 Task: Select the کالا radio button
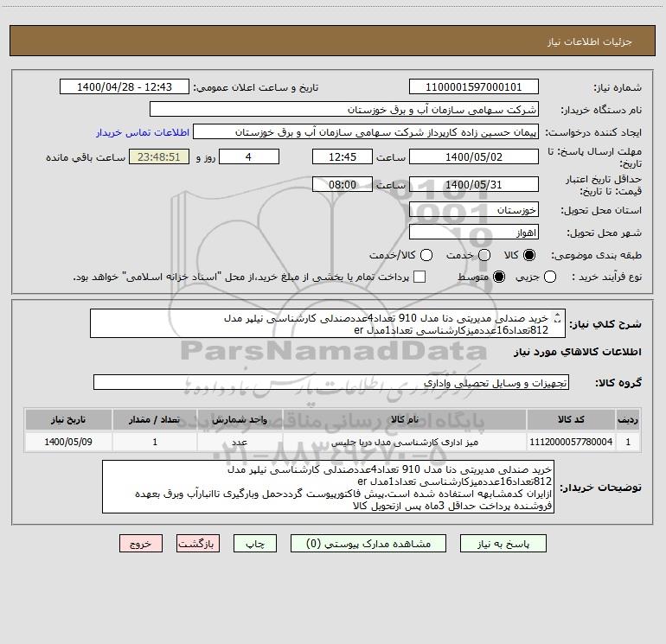(529, 255)
